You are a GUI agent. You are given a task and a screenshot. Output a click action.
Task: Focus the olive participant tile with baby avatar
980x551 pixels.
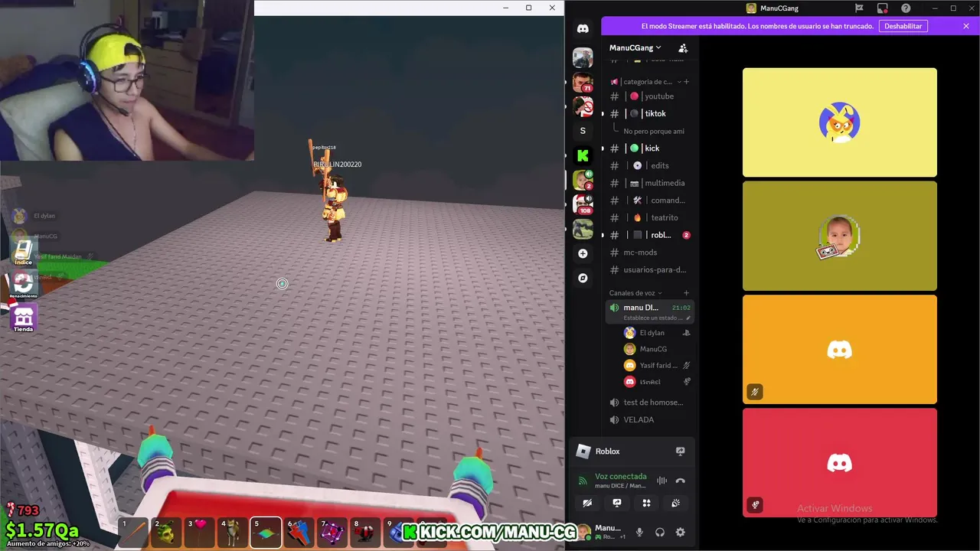coord(840,236)
